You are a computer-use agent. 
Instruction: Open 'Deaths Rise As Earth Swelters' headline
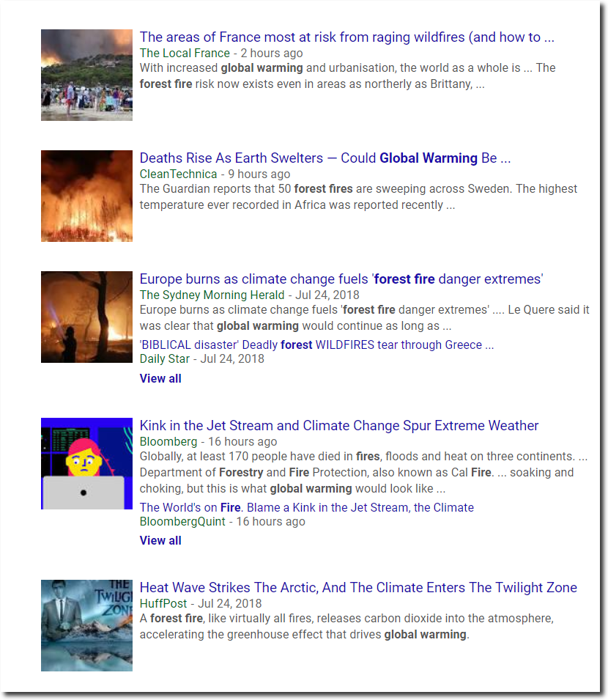tap(325, 158)
